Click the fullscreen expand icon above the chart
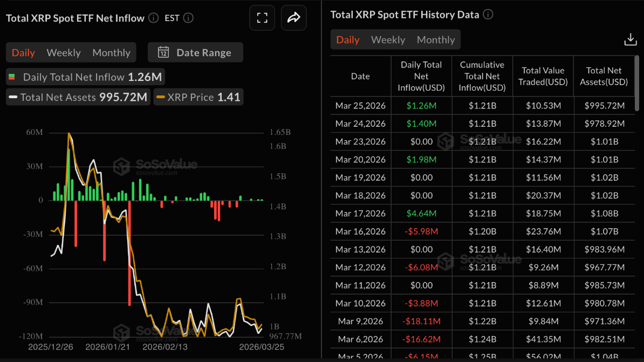Screen dimensions: 644x362 click(262, 17)
